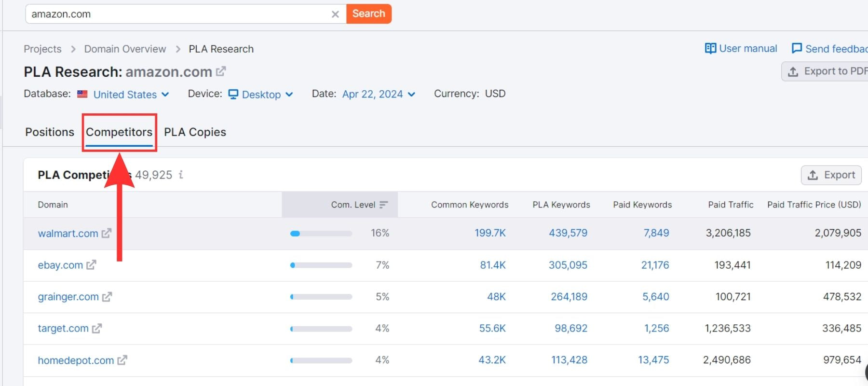Expand the United States database dropdown

point(131,95)
